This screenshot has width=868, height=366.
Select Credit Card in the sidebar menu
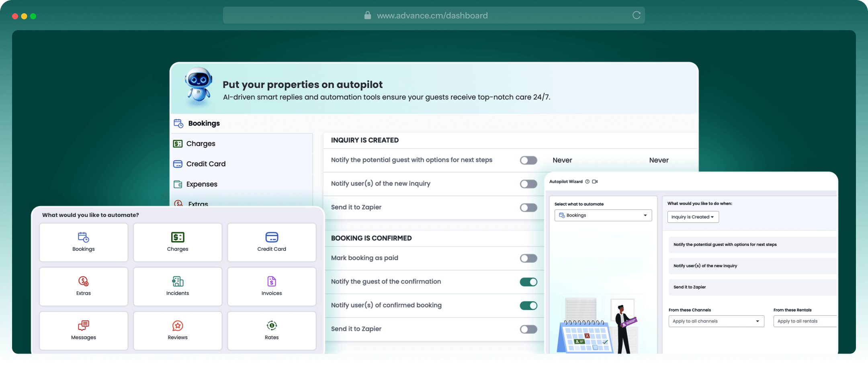tap(206, 164)
